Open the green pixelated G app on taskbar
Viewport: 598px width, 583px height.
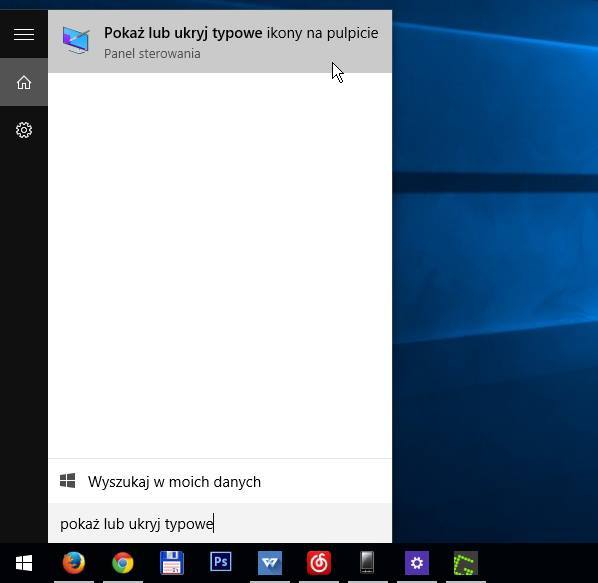466,563
